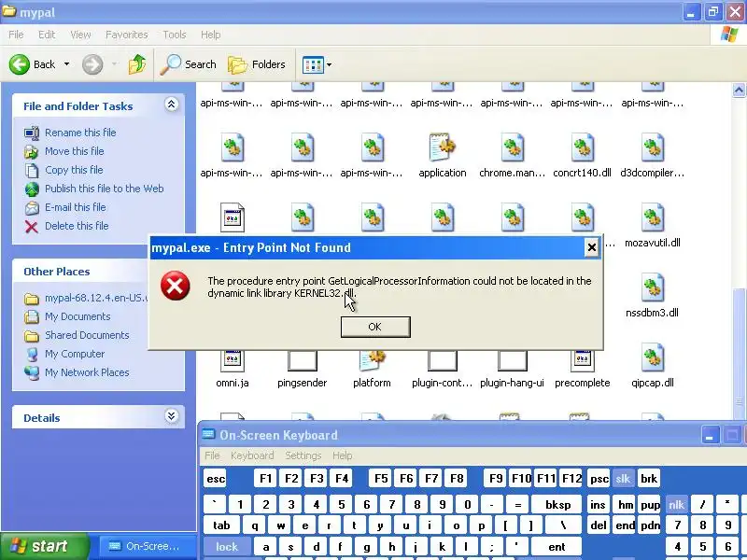Click scroll up arrow of file list

739,90
